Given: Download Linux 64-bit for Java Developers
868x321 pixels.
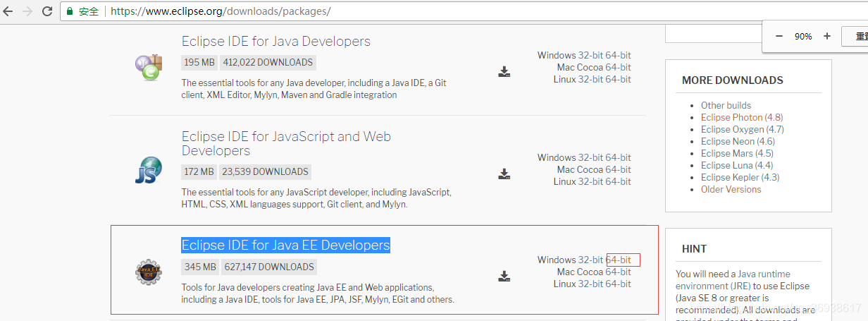Looking at the screenshot, I should click(619, 79).
